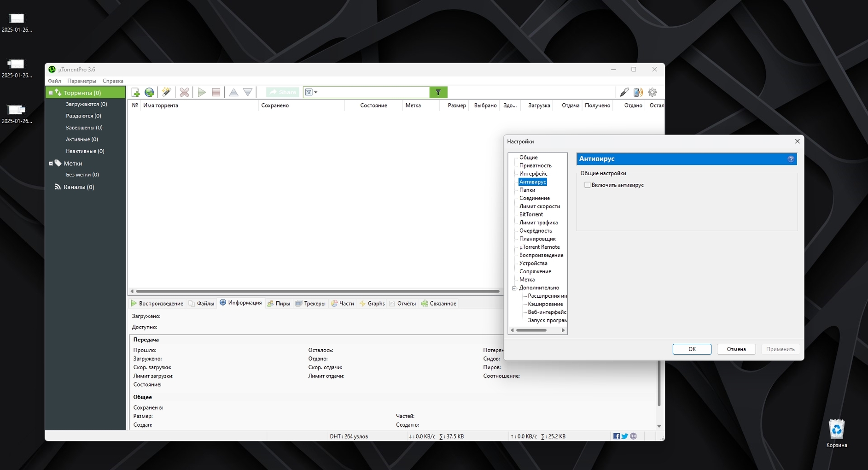
Task: Click the Применить button
Action: [780, 349]
